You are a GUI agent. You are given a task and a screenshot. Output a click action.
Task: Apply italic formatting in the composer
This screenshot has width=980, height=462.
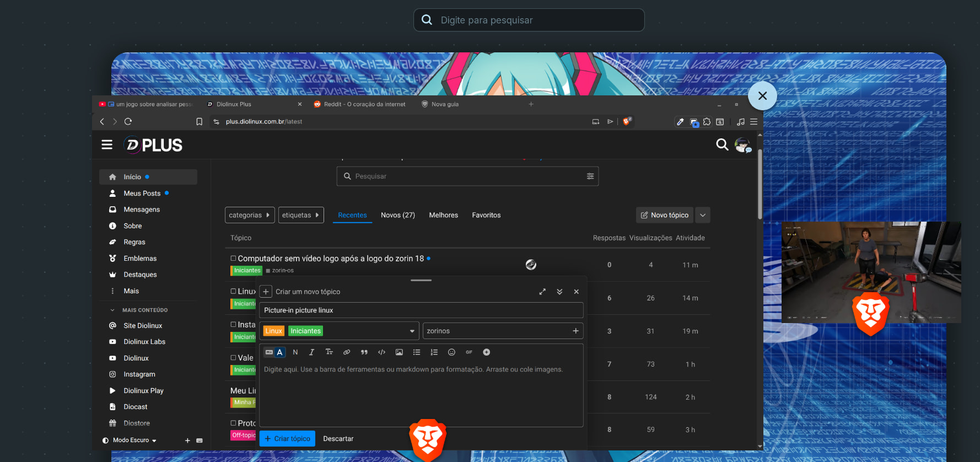click(x=311, y=352)
